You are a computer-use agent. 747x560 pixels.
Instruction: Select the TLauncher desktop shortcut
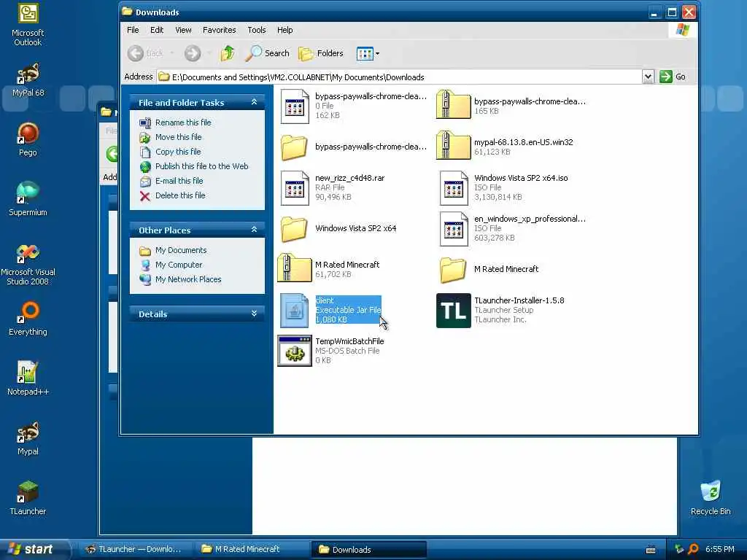(28, 498)
